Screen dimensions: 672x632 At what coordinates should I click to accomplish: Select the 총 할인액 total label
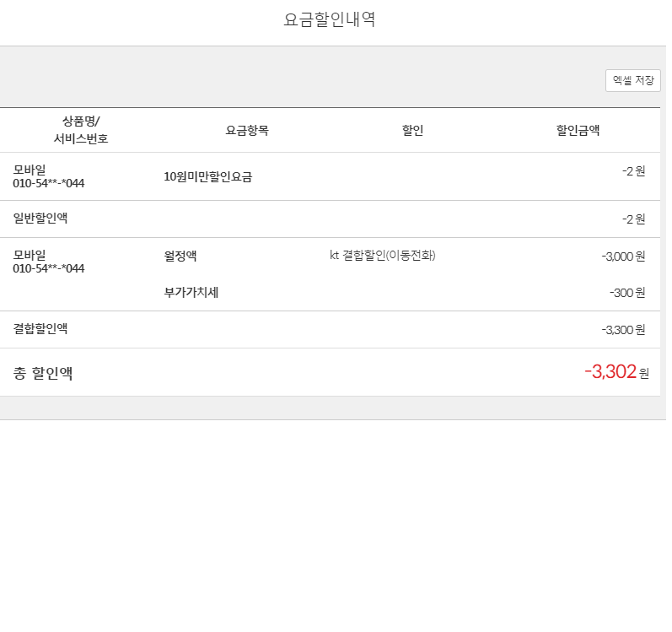(x=43, y=373)
